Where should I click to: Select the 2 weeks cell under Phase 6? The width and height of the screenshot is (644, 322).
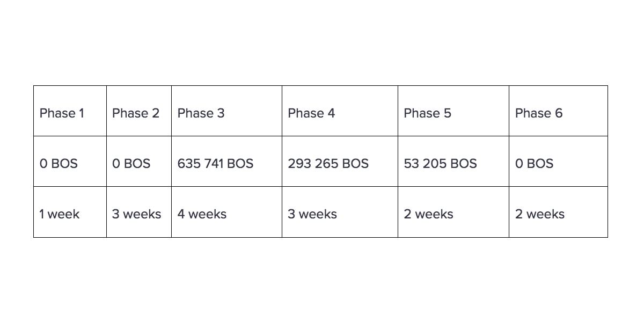(558, 212)
